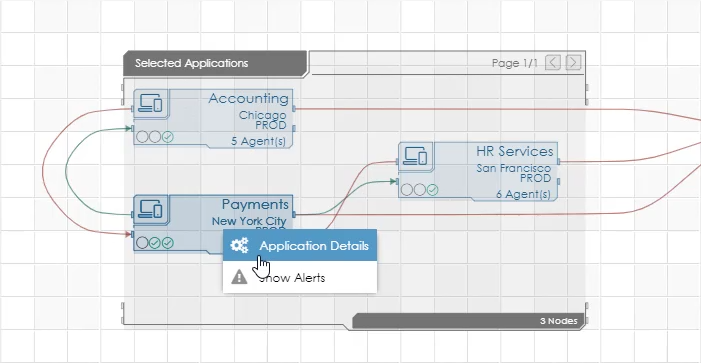This screenshot has height=363, width=701.
Task: Click San Francisco location text
Action: point(514,168)
